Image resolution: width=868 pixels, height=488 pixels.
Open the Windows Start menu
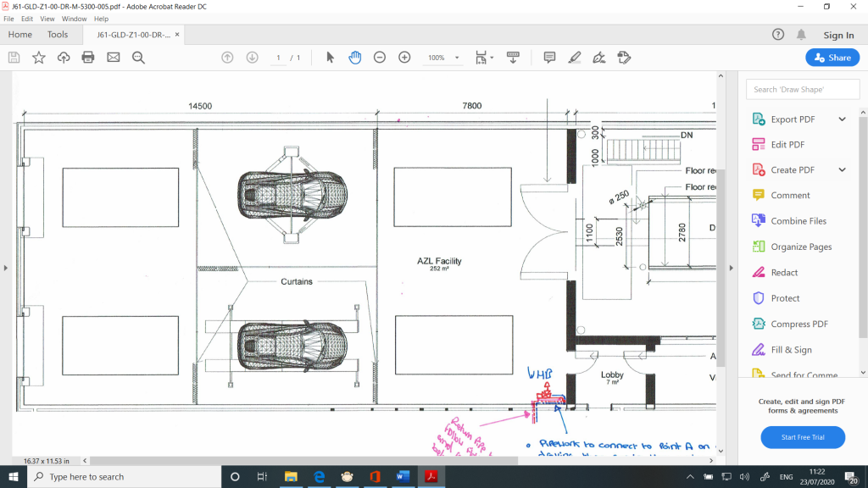point(14,476)
